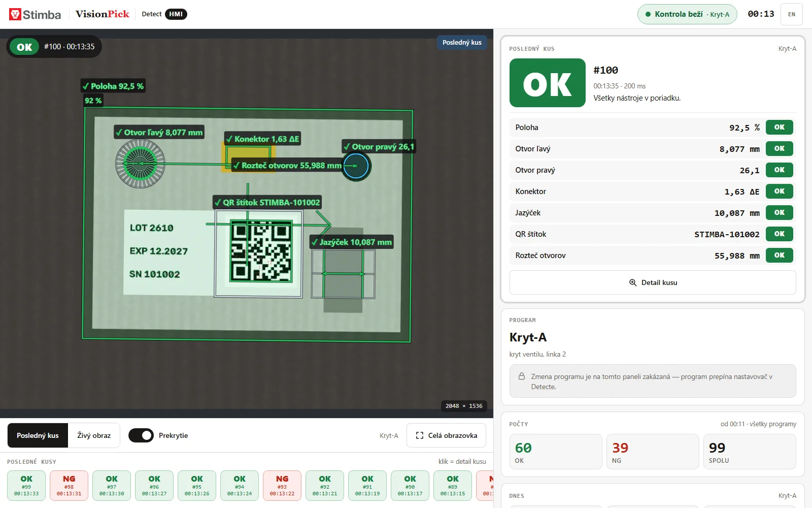Switch to Živý obraz tab
The width and height of the screenshot is (812, 508).
[x=94, y=435]
